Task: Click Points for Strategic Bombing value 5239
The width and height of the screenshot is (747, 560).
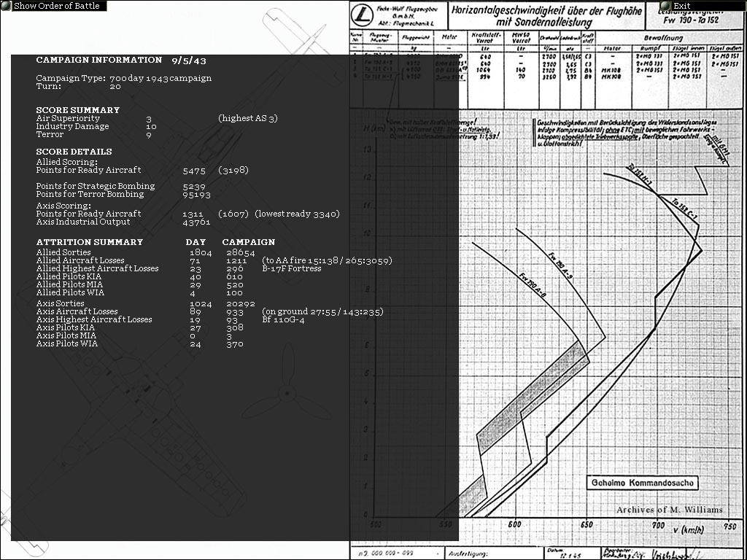Action: click(194, 187)
